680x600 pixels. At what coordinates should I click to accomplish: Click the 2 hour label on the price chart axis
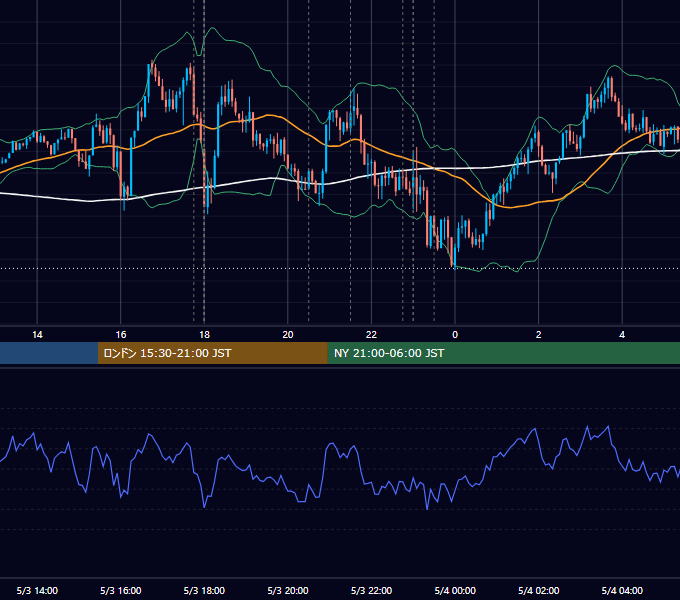tap(539, 335)
